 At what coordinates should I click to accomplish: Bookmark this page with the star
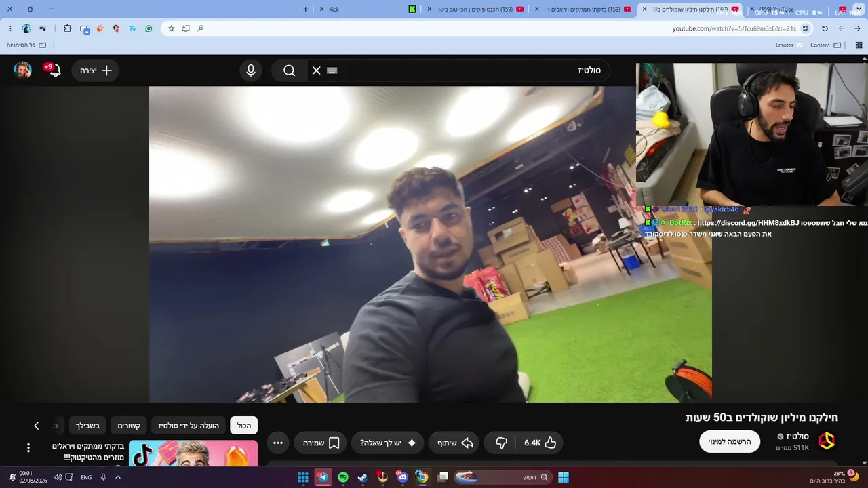pos(171,28)
